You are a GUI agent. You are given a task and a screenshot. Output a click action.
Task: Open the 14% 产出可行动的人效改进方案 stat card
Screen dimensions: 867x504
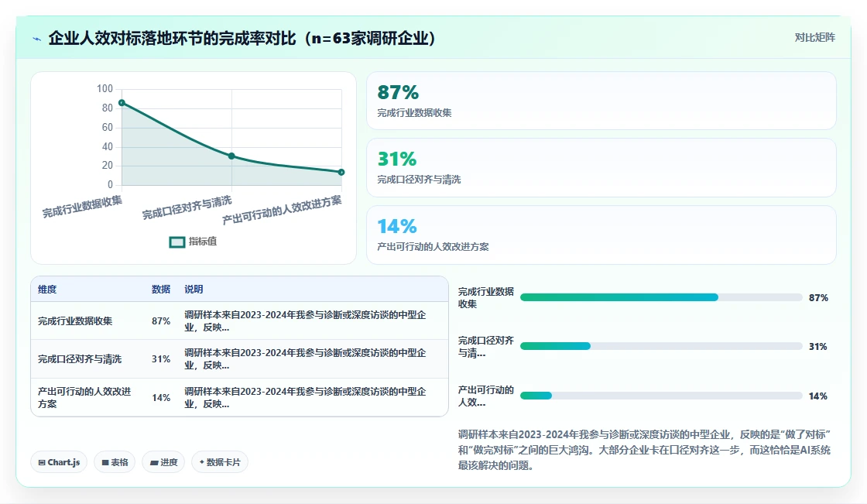(x=601, y=235)
